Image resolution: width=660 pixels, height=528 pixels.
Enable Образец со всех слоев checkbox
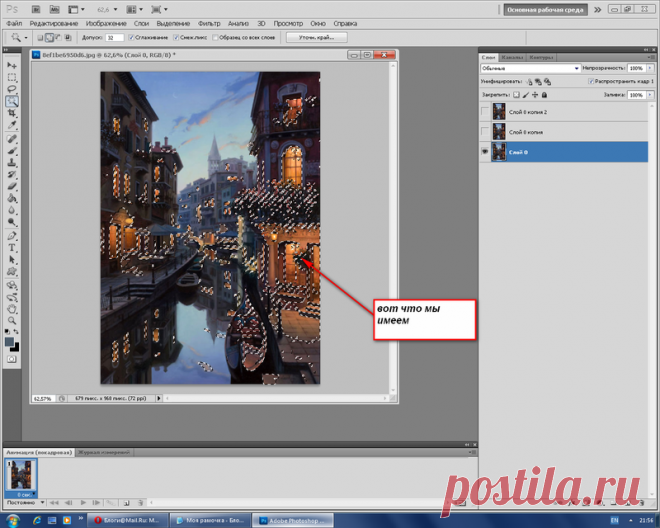point(215,37)
